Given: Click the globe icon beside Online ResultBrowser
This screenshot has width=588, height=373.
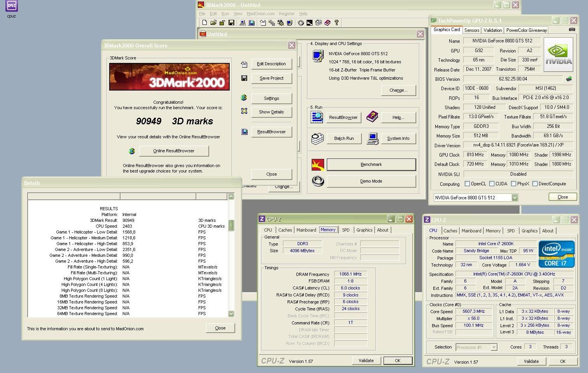Looking at the screenshot, I should point(132,151).
